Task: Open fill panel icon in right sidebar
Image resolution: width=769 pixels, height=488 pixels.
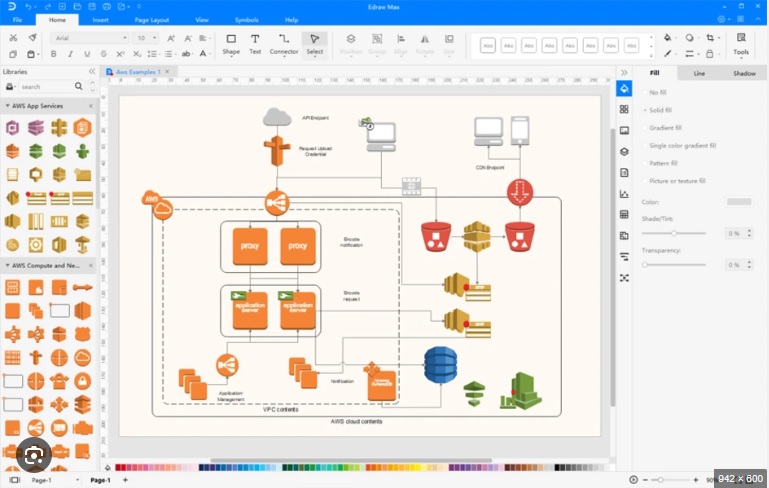Action: (x=624, y=89)
